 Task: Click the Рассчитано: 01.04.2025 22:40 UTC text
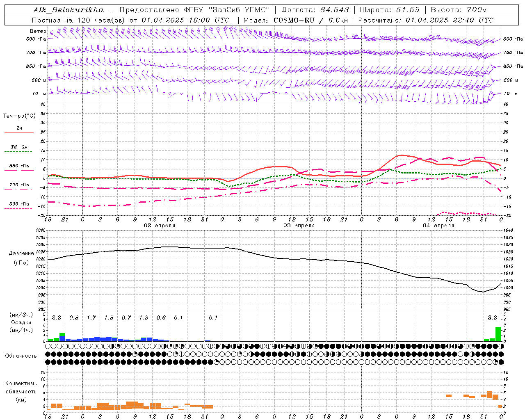pos(426,20)
